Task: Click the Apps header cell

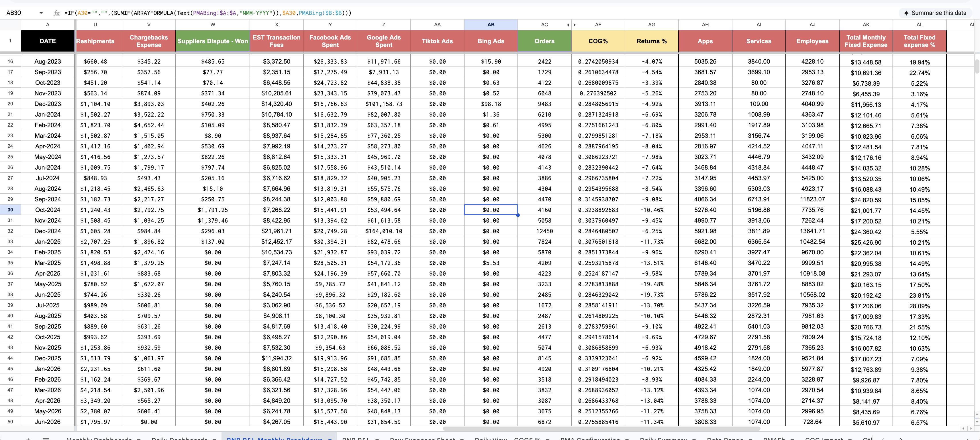Action: click(705, 41)
